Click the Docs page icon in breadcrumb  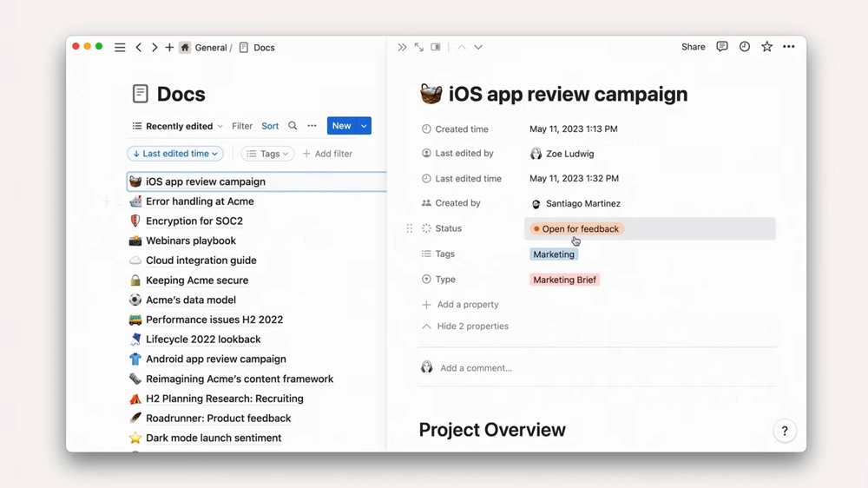[x=244, y=48]
